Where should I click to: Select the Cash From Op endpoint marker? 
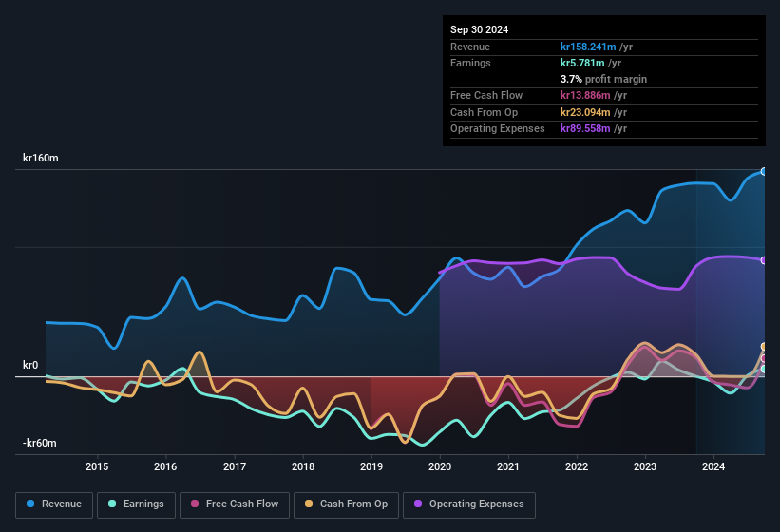[764, 347]
